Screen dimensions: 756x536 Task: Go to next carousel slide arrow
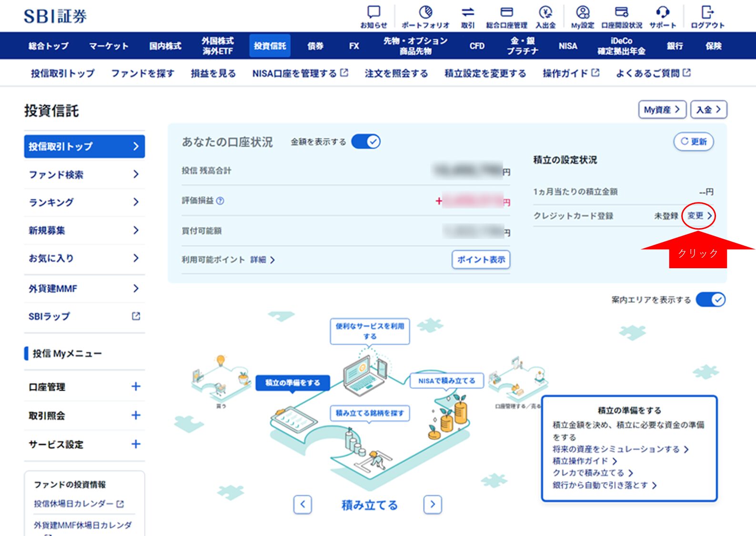pyautogui.click(x=433, y=504)
